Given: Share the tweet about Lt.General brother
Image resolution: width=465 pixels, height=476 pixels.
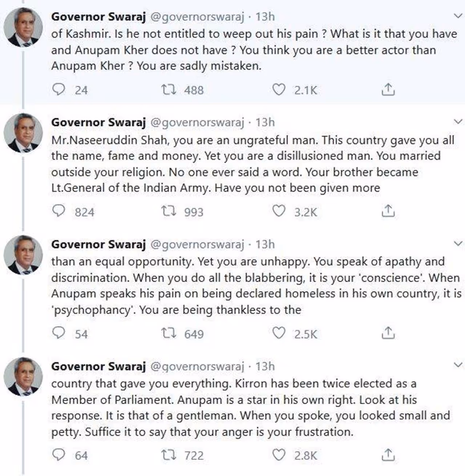Looking at the screenshot, I should point(388,211).
